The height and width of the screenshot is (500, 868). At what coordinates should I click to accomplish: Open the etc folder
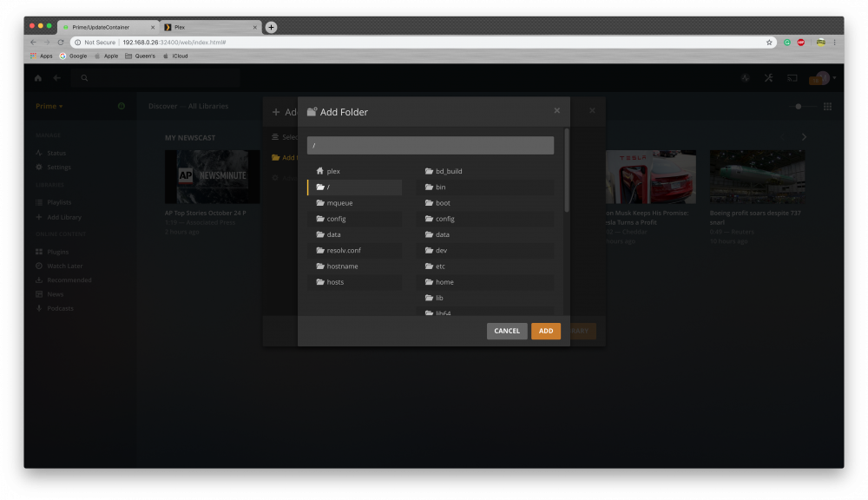click(485, 266)
